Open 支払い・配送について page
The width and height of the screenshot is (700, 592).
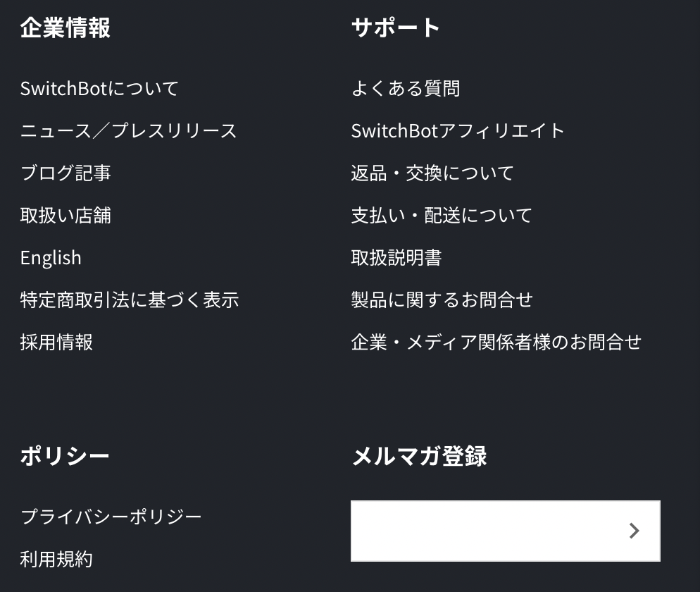[x=442, y=216]
